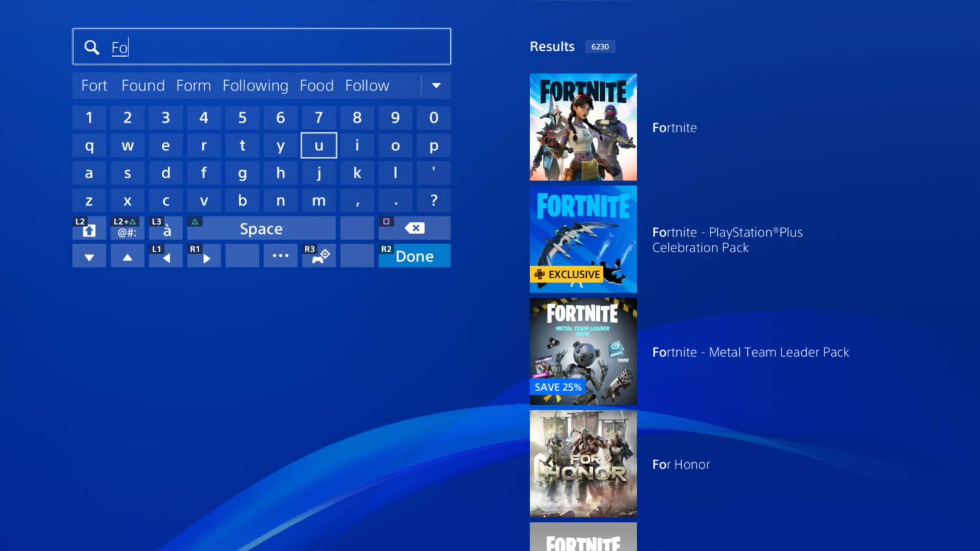This screenshot has width=980, height=551.
Task: Move cursor left with L1 arrow key
Action: (165, 256)
